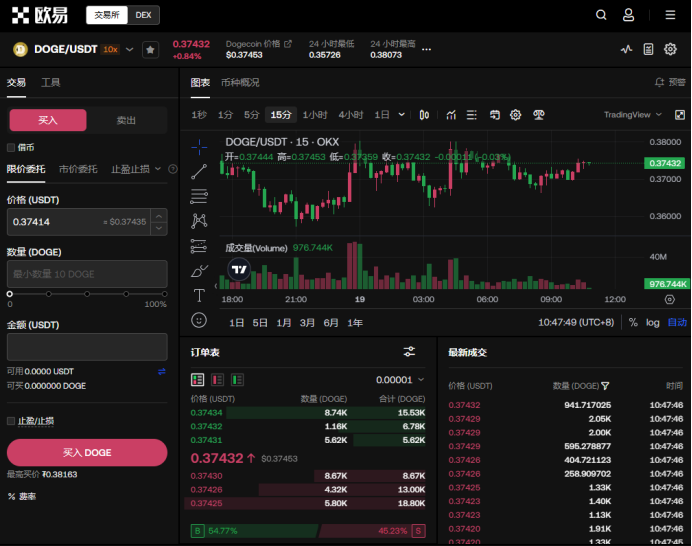This screenshot has width=692, height=546.
Task: Tick the 止盈/止损 checkbox
Action: click(11, 421)
